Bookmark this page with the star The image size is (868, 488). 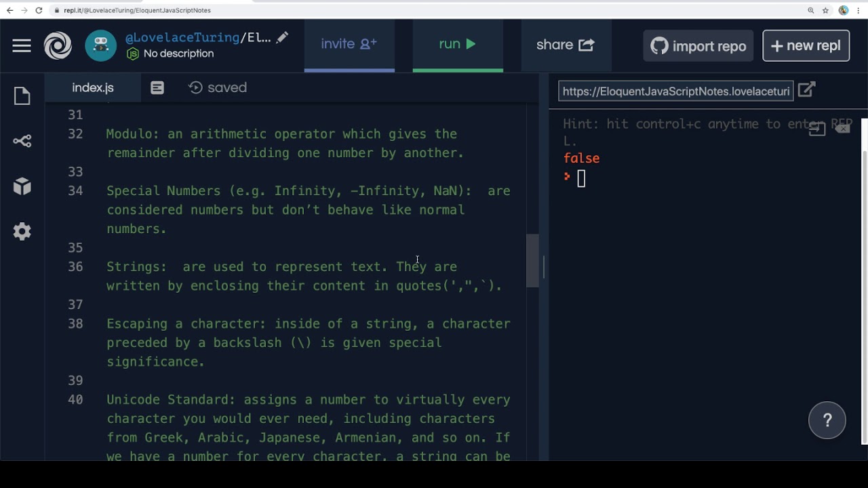825,10
